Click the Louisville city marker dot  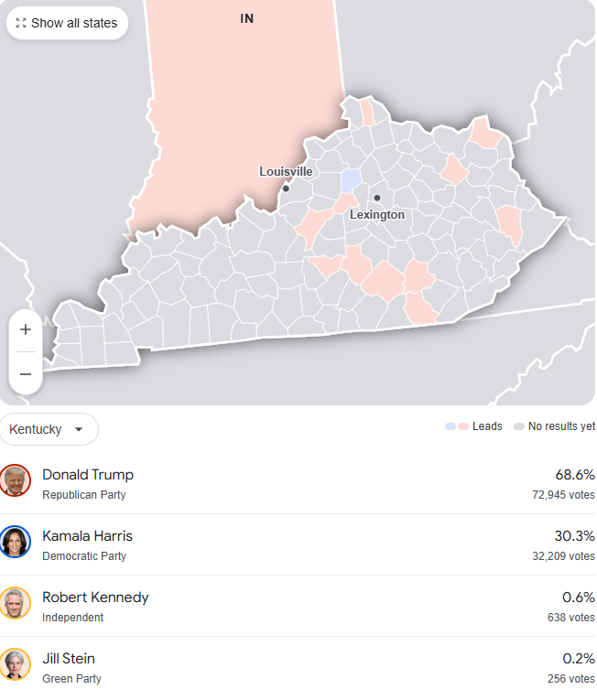pyautogui.click(x=286, y=188)
